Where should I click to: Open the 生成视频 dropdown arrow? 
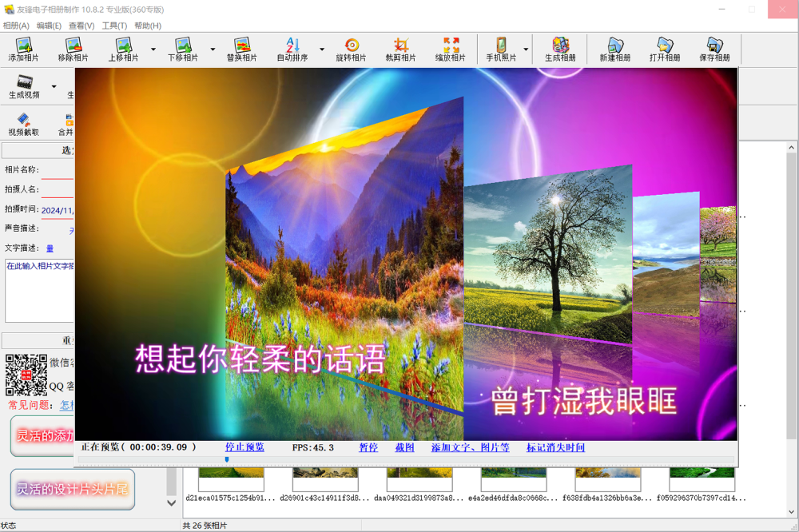54,86
